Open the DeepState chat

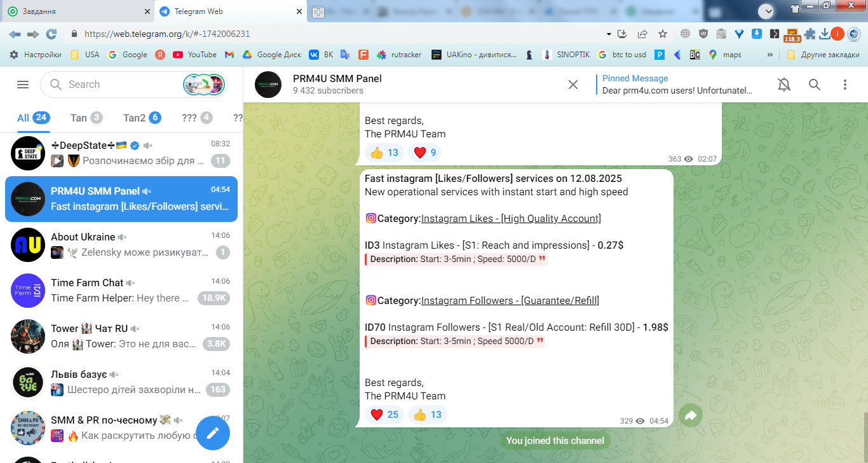121,153
